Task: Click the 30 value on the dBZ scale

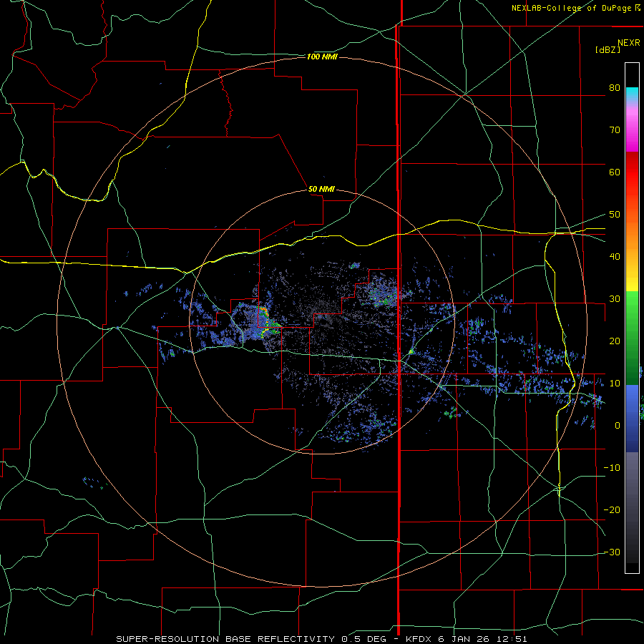Action: [x=615, y=299]
